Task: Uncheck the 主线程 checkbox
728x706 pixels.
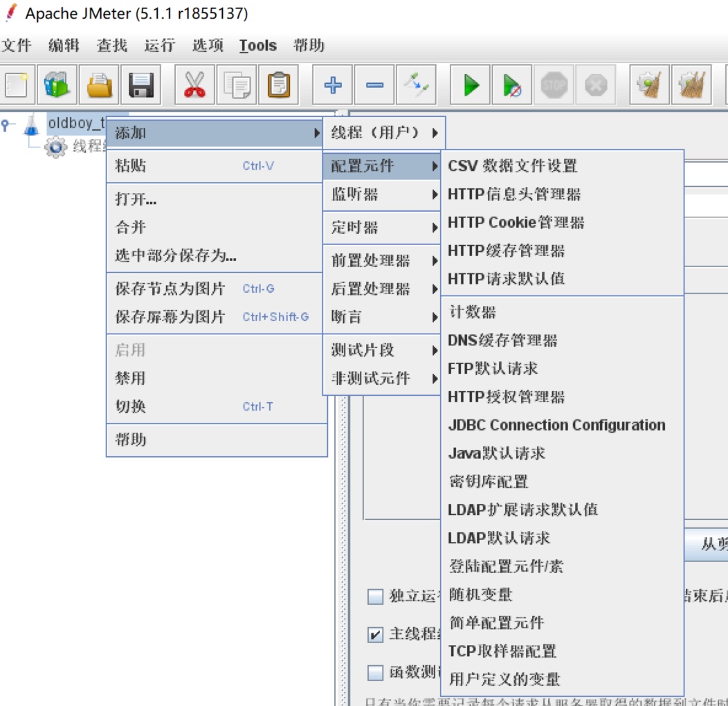Action: pyautogui.click(x=375, y=635)
